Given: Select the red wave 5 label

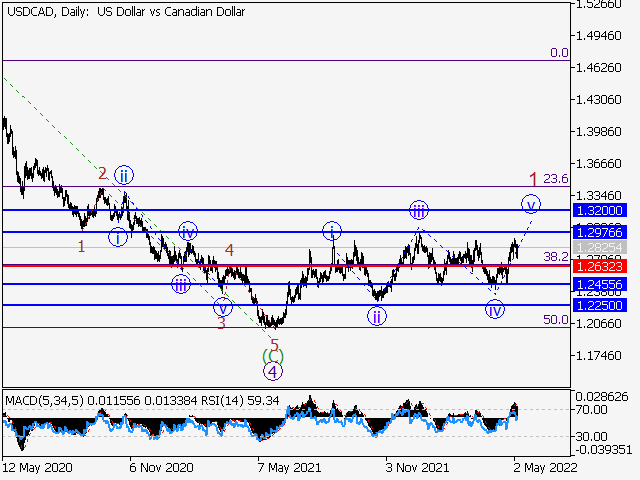Looking at the screenshot, I should (x=273, y=341).
